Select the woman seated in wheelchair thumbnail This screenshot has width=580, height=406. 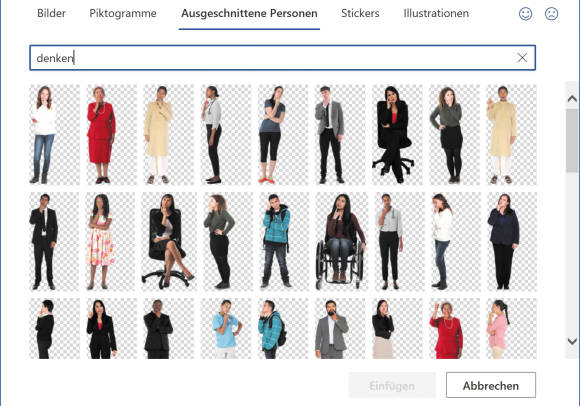pos(340,241)
